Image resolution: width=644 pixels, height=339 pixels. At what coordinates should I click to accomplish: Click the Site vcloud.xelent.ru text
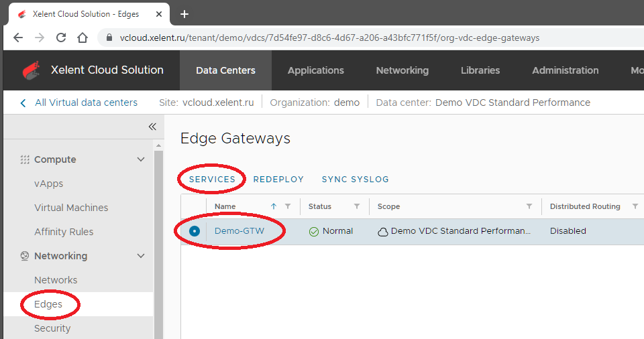click(x=207, y=103)
